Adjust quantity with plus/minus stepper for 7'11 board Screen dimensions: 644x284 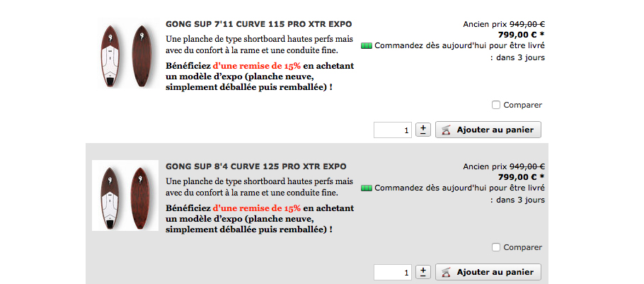tap(423, 130)
